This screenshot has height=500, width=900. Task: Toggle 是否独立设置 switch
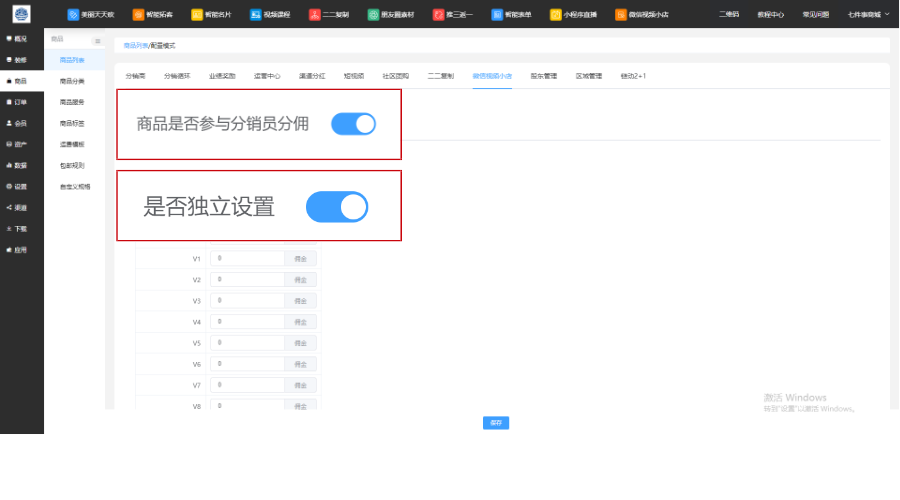(x=337, y=207)
